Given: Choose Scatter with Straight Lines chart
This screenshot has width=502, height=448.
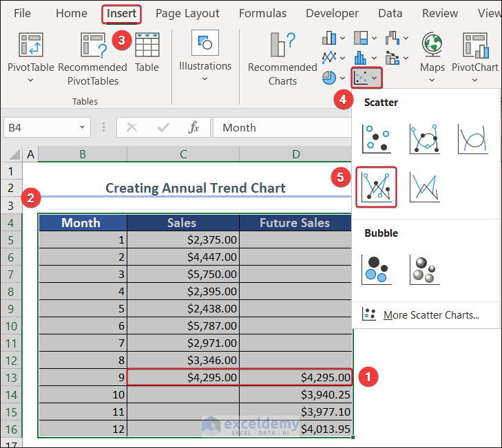Looking at the screenshot, I should (424, 187).
